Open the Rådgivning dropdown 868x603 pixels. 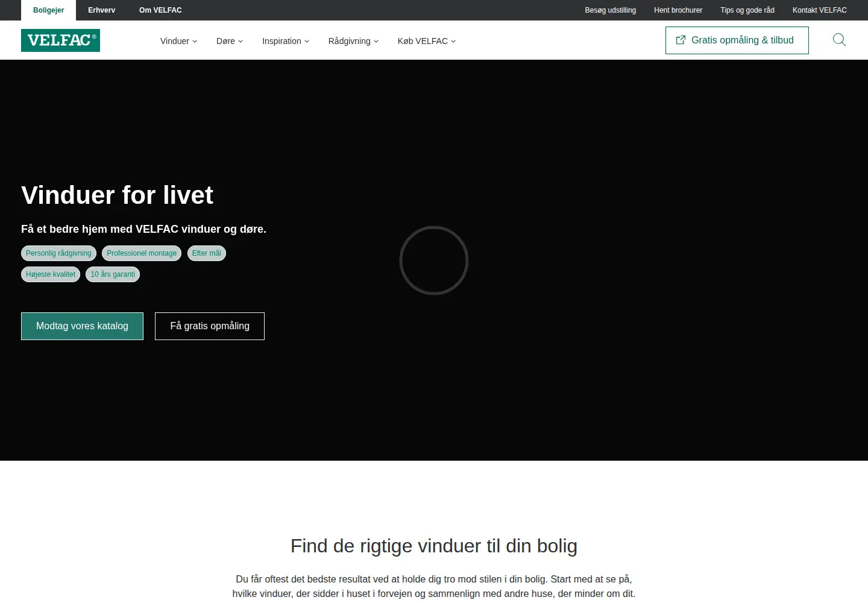click(353, 41)
